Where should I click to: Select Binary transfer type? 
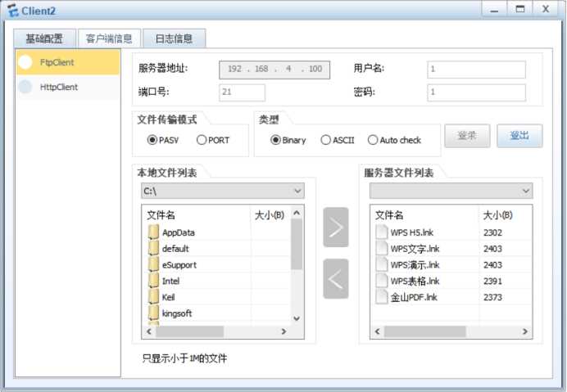click(x=275, y=140)
